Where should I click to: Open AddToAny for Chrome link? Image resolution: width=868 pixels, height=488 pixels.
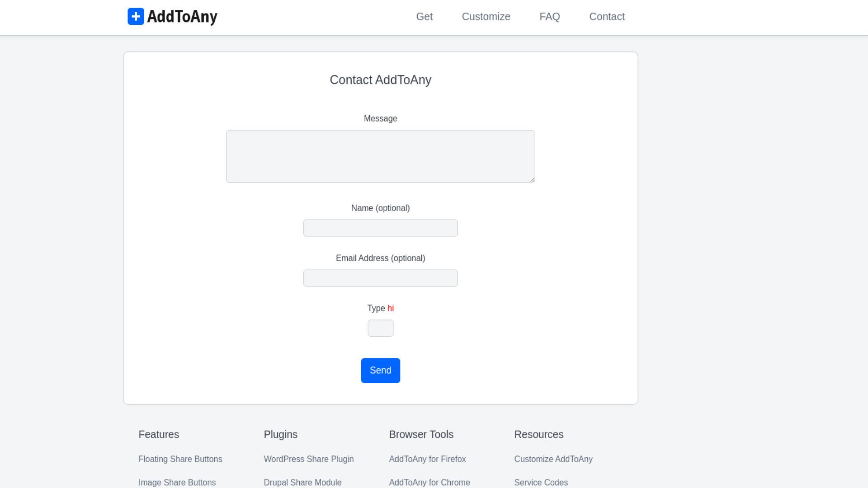point(429,483)
